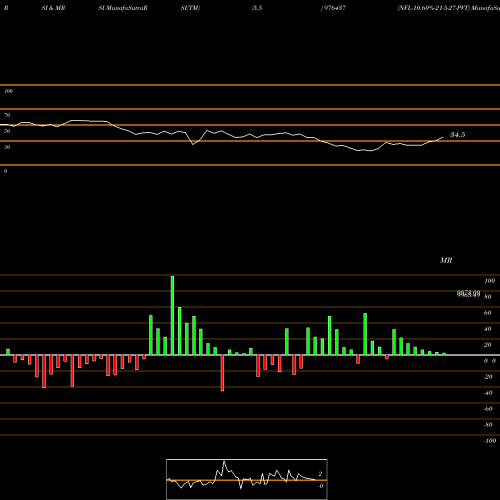This screenshot has width=500, height=500.
Task: Click the '(5,5' parameter text in header
Action: (257, 8)
